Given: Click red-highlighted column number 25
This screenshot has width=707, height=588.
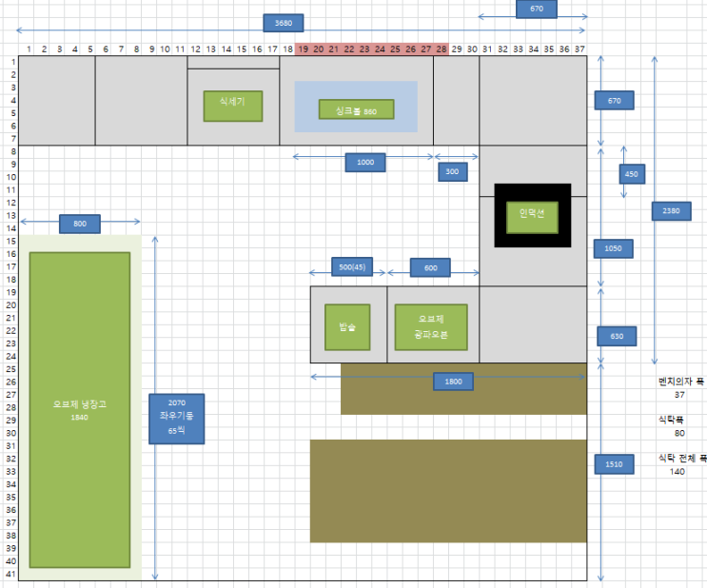Looking at the screenshot, I should [x=395, y=49].
